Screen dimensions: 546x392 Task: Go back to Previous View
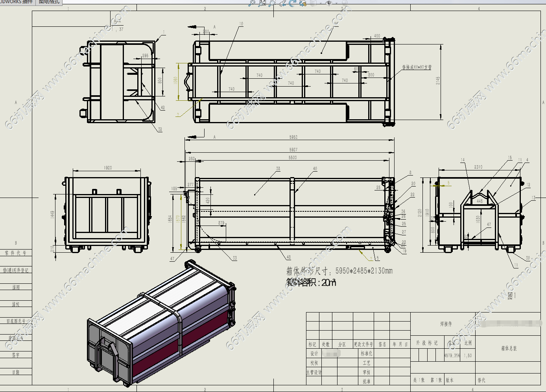(x=282, y=3)
